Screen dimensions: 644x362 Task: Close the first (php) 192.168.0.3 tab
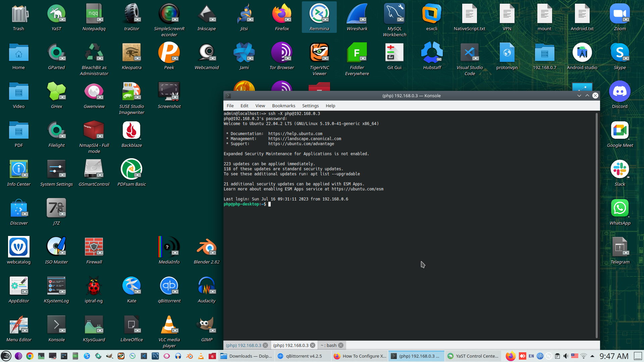[265, 345]
